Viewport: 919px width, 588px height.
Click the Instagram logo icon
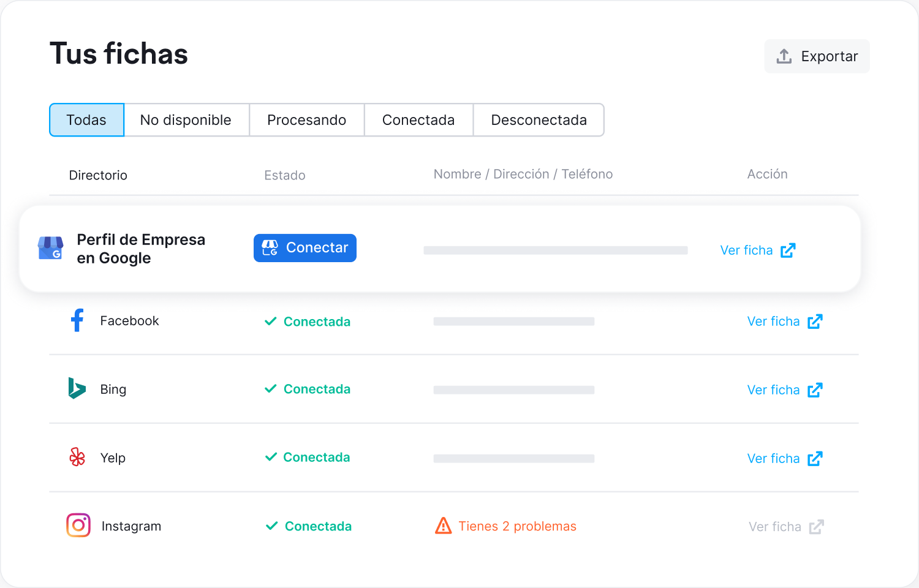click(x=78, y=526)
